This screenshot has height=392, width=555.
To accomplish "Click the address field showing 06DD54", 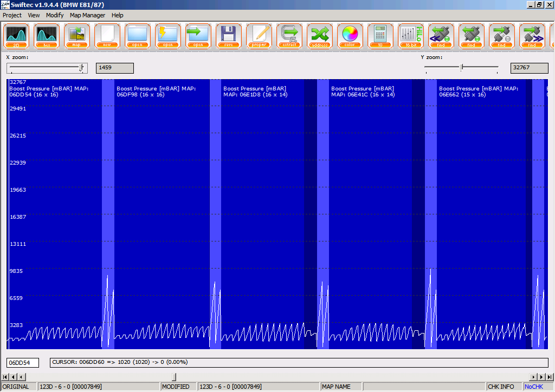I will click(x=23, y=363).
